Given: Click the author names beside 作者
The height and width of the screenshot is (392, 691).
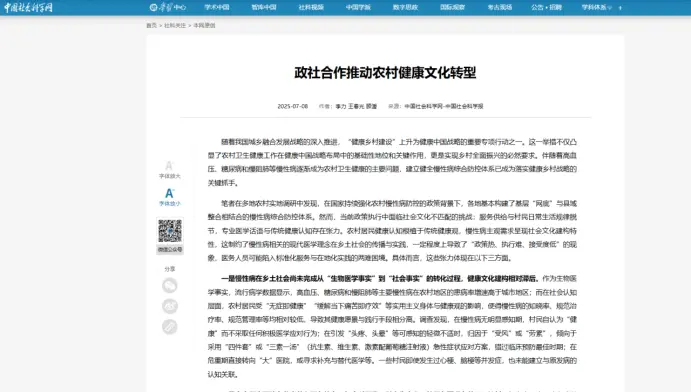Looking at the screenshot, I should click(356, 106).
